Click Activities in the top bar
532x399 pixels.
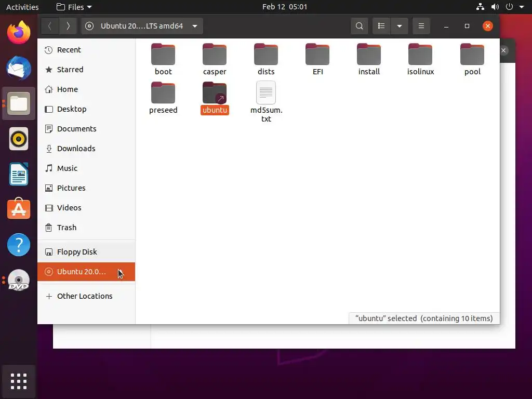[22, 7]
